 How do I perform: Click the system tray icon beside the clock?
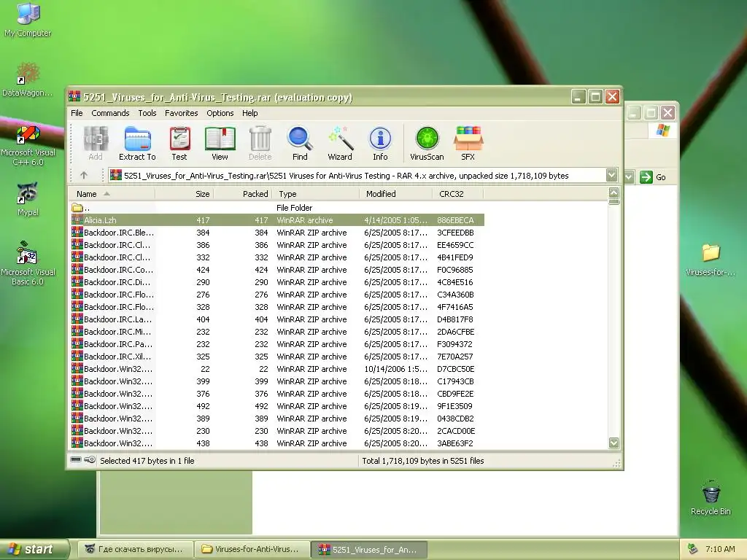693,549
